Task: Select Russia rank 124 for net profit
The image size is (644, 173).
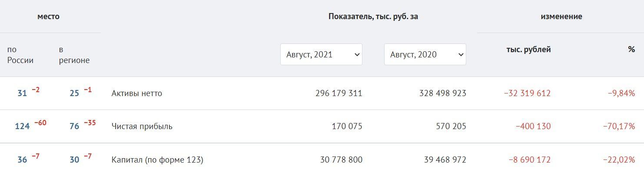Action: pyautogui.click(x=22, y=126)
